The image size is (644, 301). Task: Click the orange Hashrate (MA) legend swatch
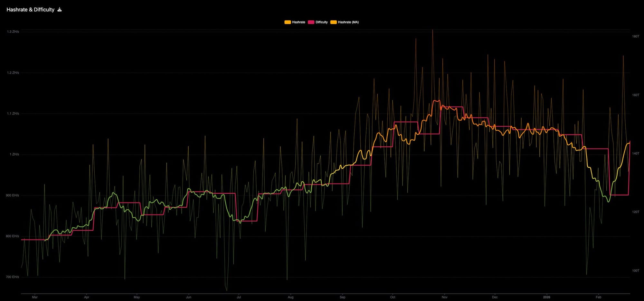(334, 22)
